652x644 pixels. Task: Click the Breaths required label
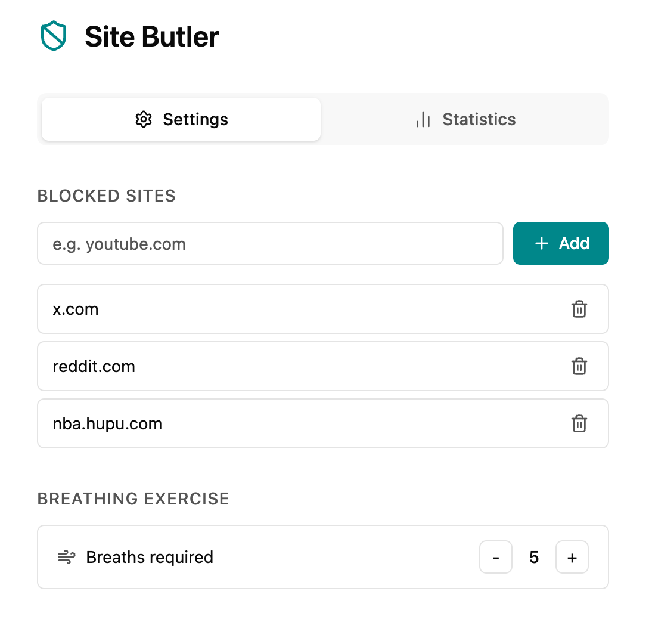pos(150,557)
